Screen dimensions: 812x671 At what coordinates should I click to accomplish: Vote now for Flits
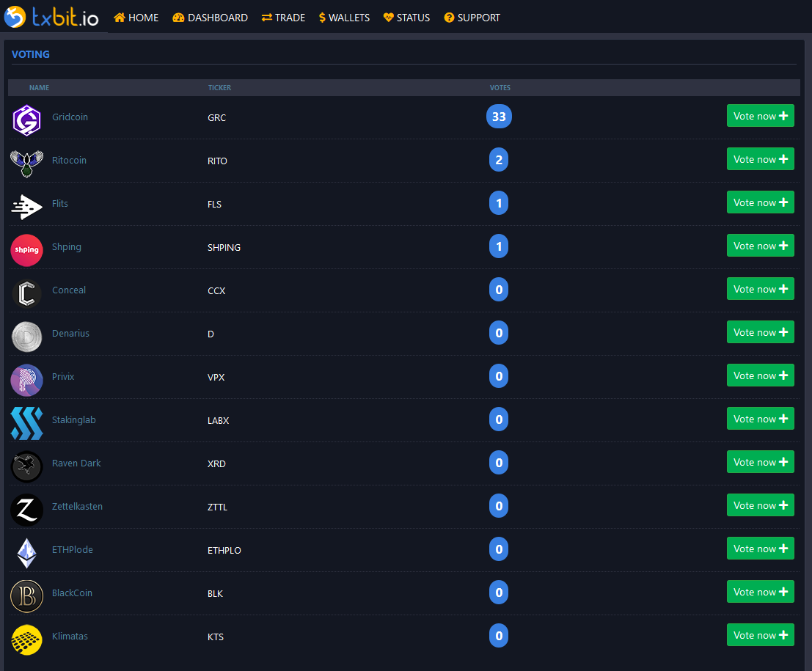(760, 202)
